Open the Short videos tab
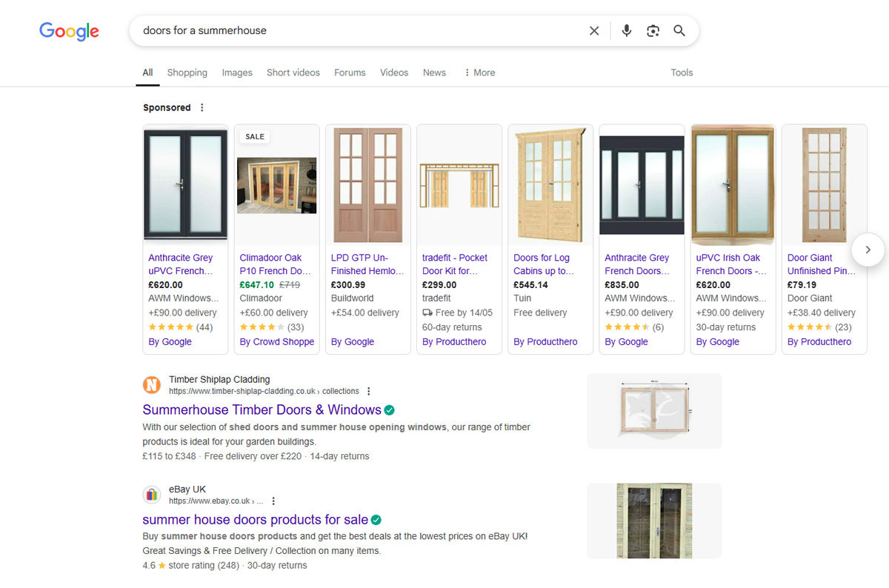 tap(293, 73)
